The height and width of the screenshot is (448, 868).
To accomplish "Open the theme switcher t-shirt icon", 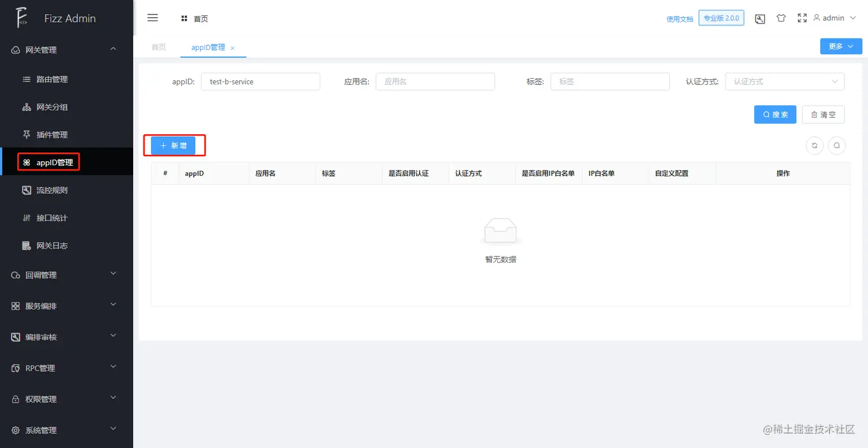I will coord(781,18).
